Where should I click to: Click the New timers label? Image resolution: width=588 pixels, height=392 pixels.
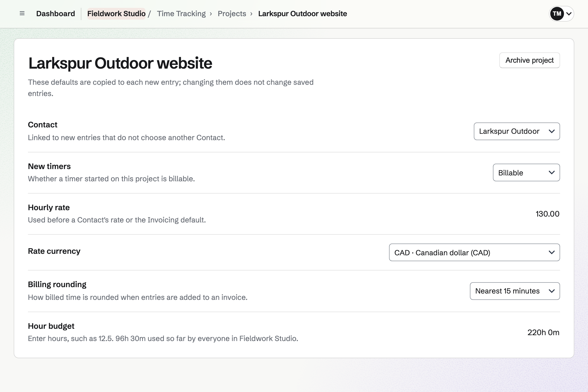49,166
